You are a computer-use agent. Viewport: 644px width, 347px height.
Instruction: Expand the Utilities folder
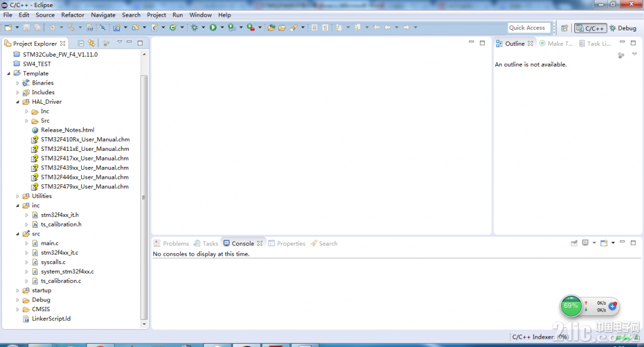[x=18, y=196]
